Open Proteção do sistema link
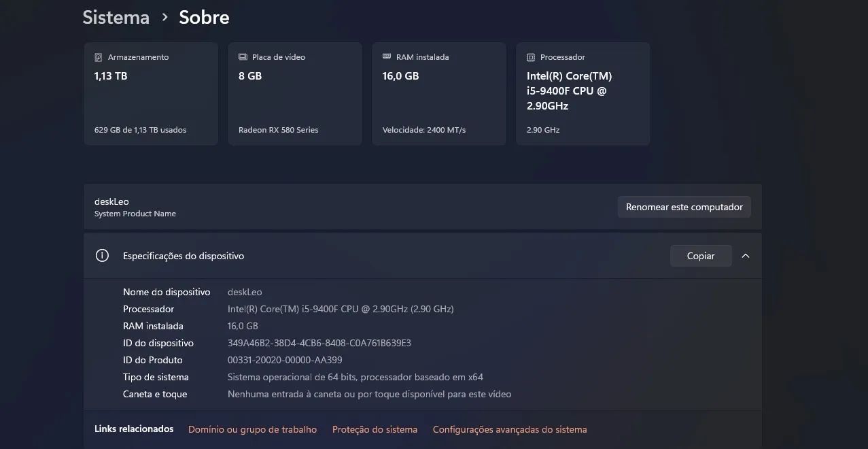This screenshot has height=449, width=868. click(x=375, y=429)
